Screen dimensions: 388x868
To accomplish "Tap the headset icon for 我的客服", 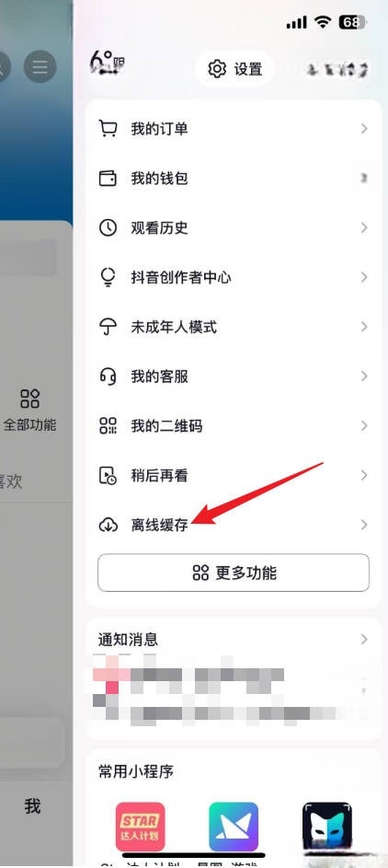I will click(x=108, y=376).
